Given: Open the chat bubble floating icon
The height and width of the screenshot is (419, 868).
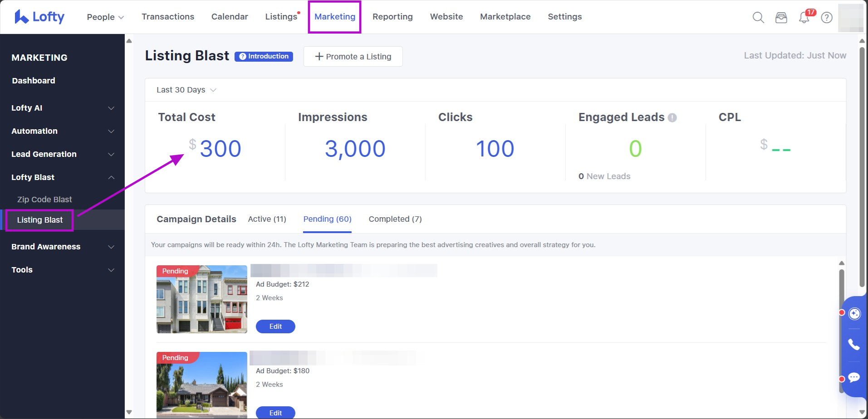Looking at the screenshot, I should (854, 378).
